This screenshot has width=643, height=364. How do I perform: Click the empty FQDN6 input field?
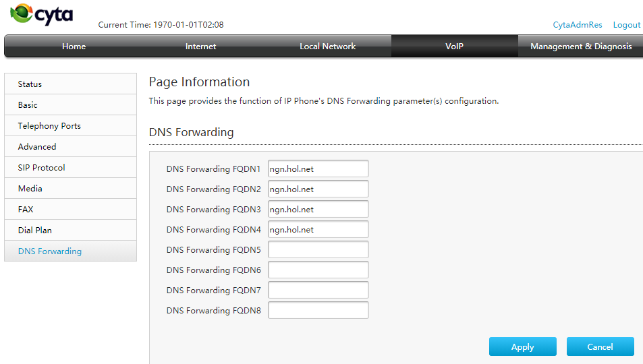[318, 270]
